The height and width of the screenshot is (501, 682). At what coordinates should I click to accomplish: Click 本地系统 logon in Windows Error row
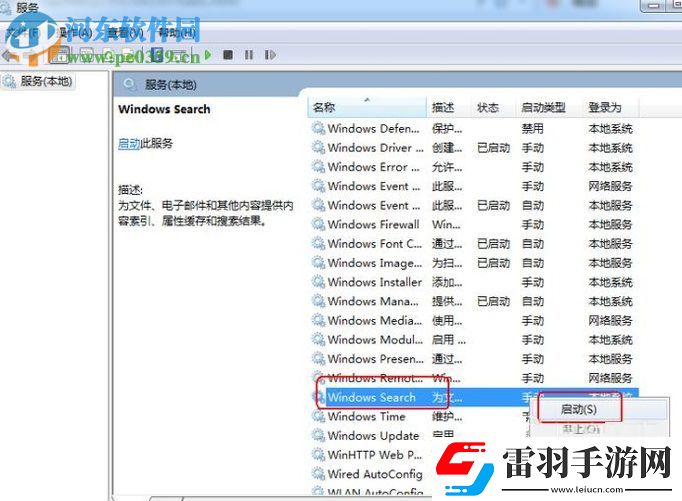click(x=610, y=167)
